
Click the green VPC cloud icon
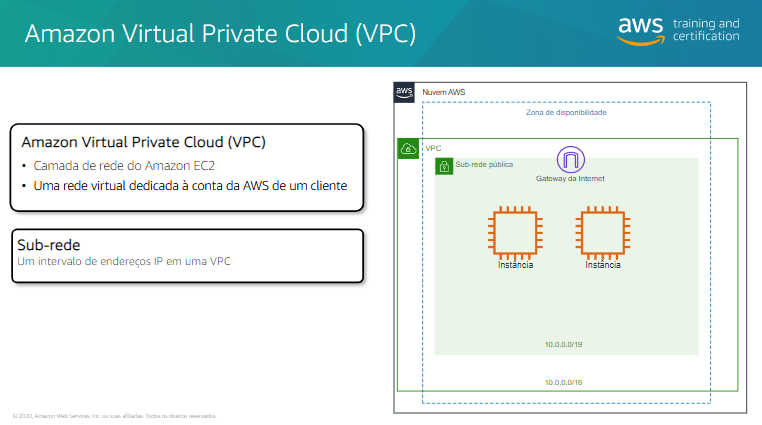coord(408,149)
